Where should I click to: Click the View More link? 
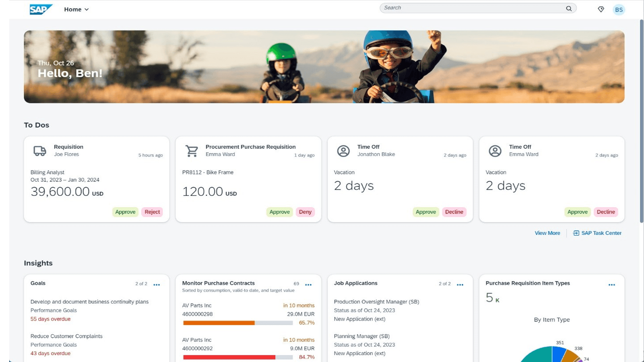coord(547,233)
